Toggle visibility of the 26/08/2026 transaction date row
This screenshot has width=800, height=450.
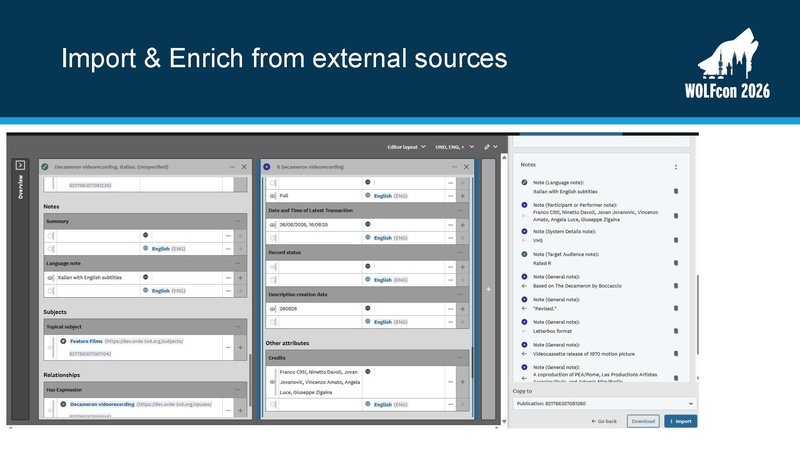click(x=272, y=225)
